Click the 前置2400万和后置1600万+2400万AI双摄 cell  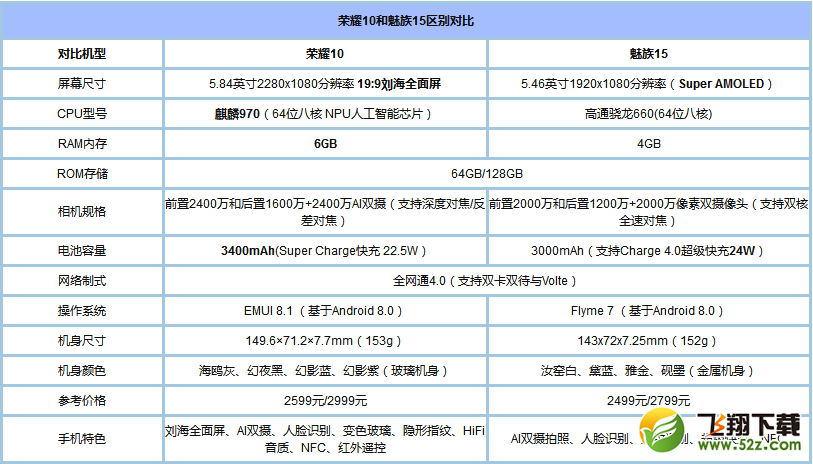pos(325,212)
